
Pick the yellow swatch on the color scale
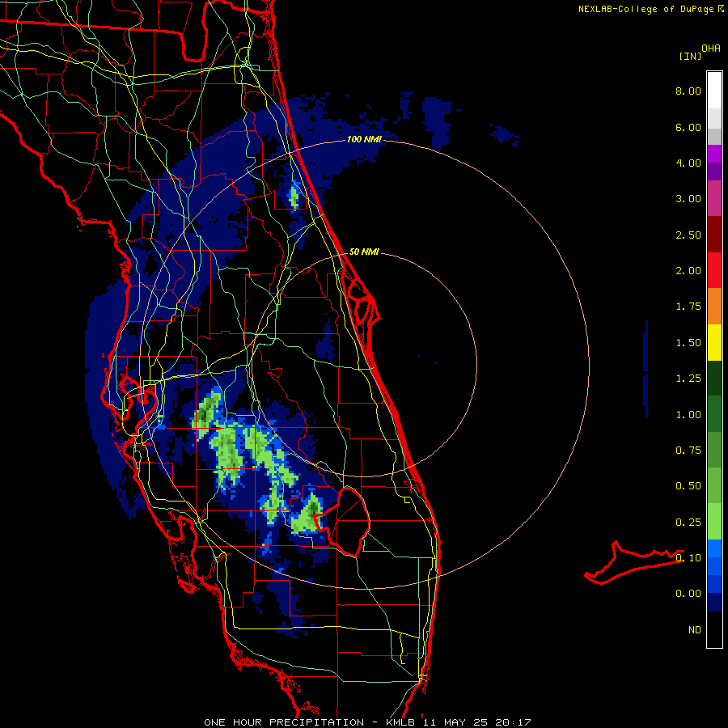(x=714, y=343)
